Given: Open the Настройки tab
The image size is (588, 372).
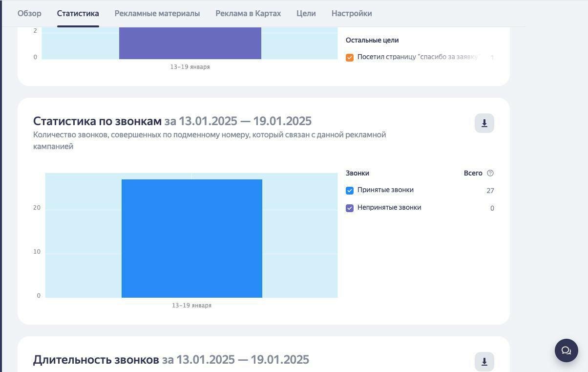Looking at the screenshot, I should coord(351,13).
